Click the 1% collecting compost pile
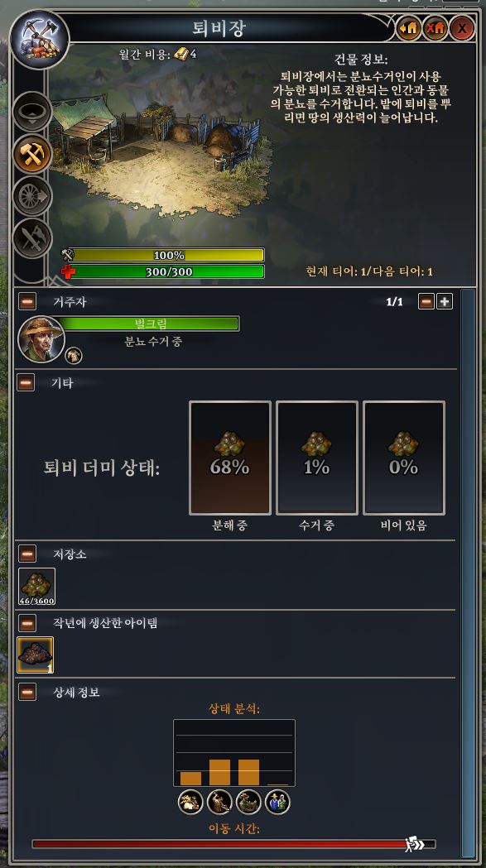 pyautogui.click(x=317, y=458)
